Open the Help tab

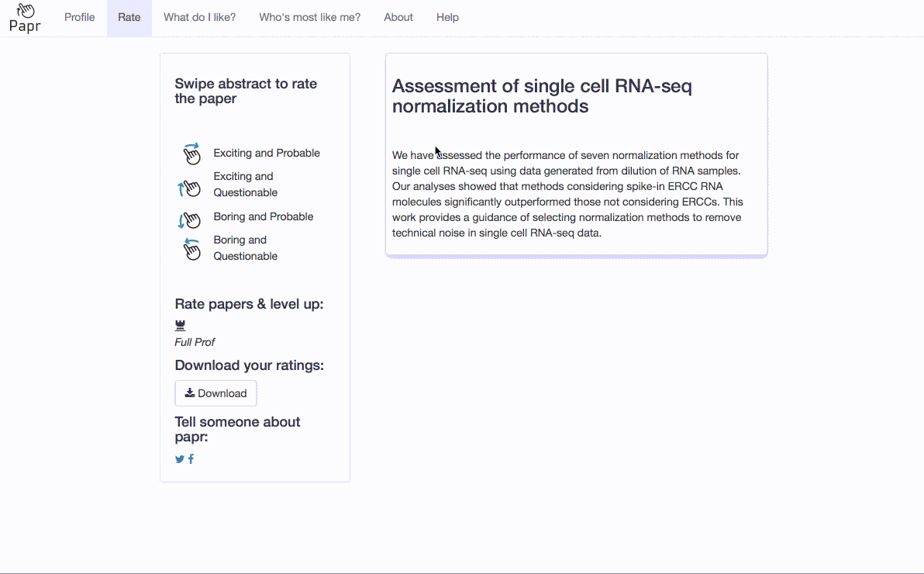coord(447,18)
